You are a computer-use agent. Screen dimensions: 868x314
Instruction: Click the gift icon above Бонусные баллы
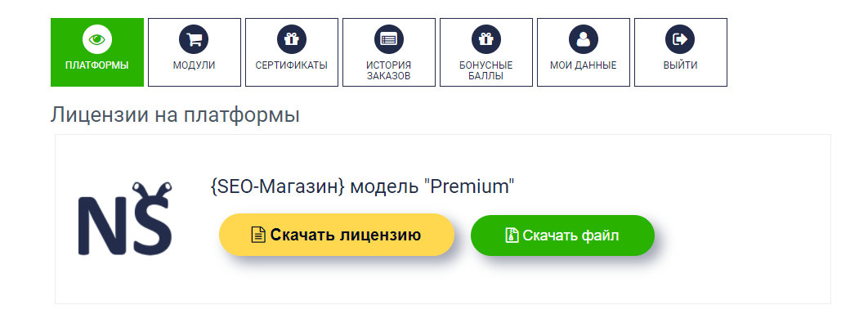[x=486, y=39]
